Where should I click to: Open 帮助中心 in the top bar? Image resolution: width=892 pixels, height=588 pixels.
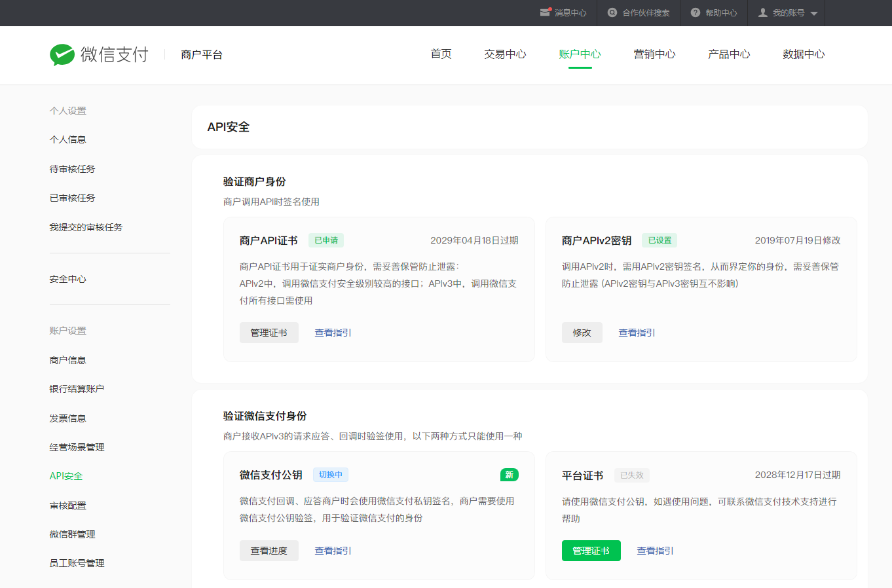click(721, 13)
